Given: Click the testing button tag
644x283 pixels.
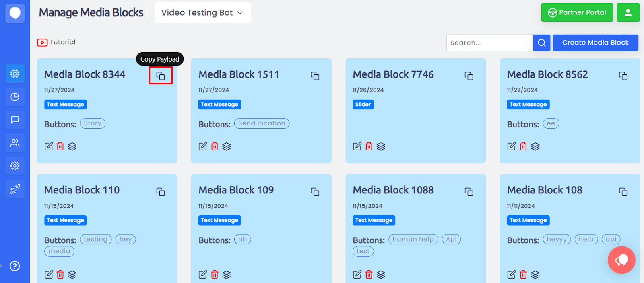Looking at the screenshot, I should click(96, 239).
